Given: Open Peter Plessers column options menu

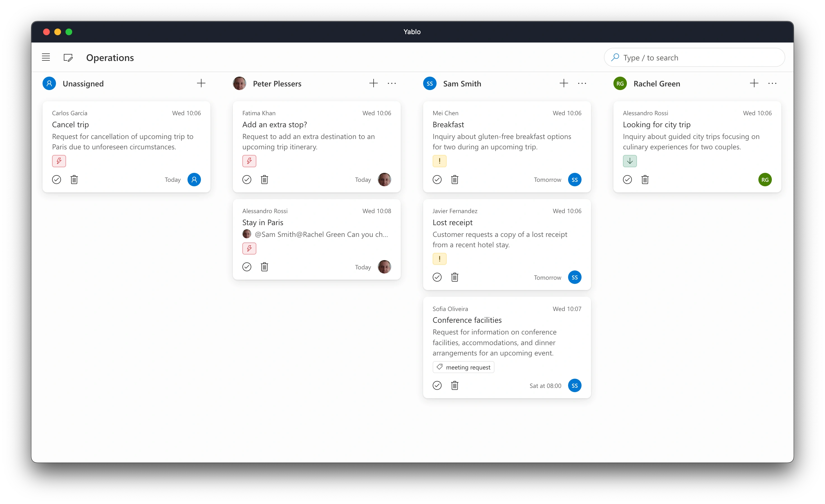Looking at the screenshot, I should pyautogui.click(x=392, y=83).
